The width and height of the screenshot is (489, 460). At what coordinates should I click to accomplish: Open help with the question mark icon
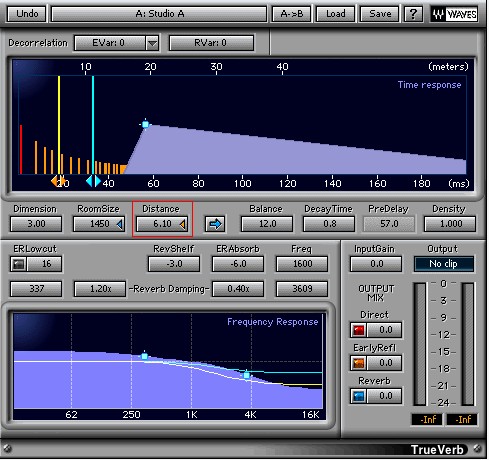pos(413,14)
